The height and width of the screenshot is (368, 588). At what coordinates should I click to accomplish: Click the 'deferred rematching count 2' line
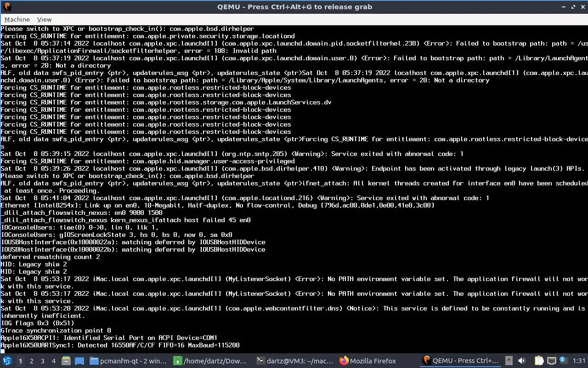point(51,257)
